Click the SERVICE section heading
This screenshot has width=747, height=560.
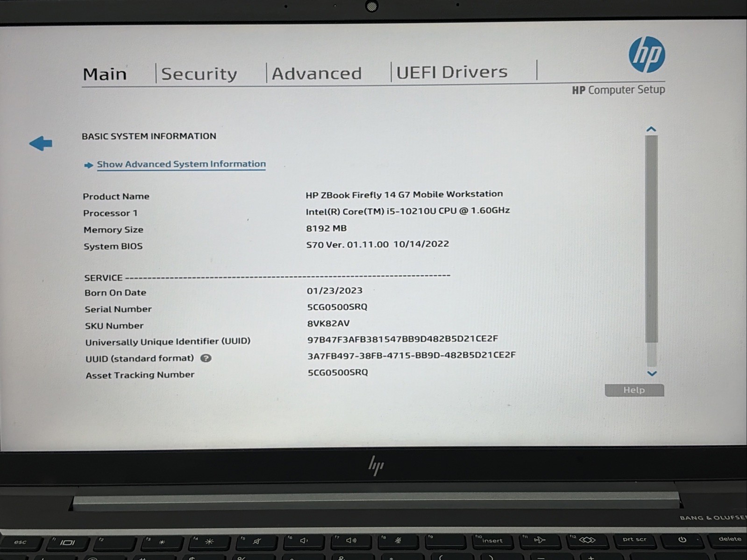coord(103,278)
